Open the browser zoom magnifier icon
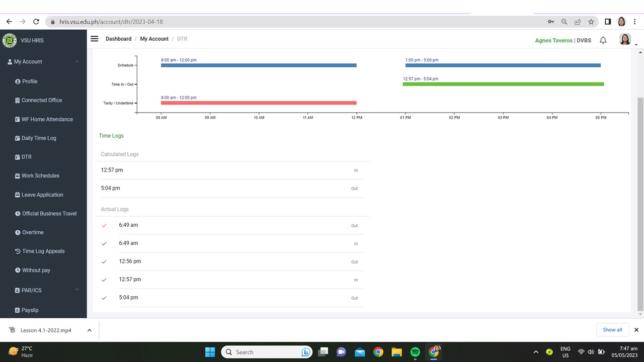This screenshot has height=362, width=644. [x=564, y=22]
